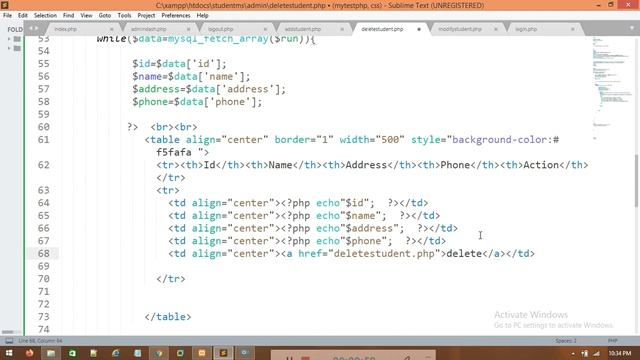Open the Preferences menu
This screenshot has height=360, width=640.
pos(176,16)
